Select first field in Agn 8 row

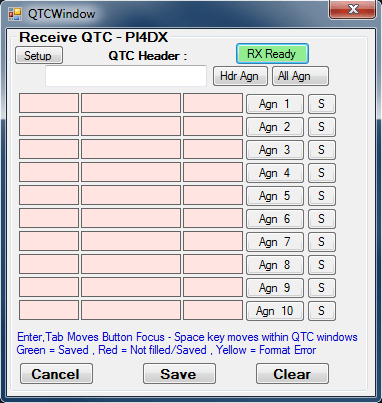pyautogui.click(x=49, y=264)
